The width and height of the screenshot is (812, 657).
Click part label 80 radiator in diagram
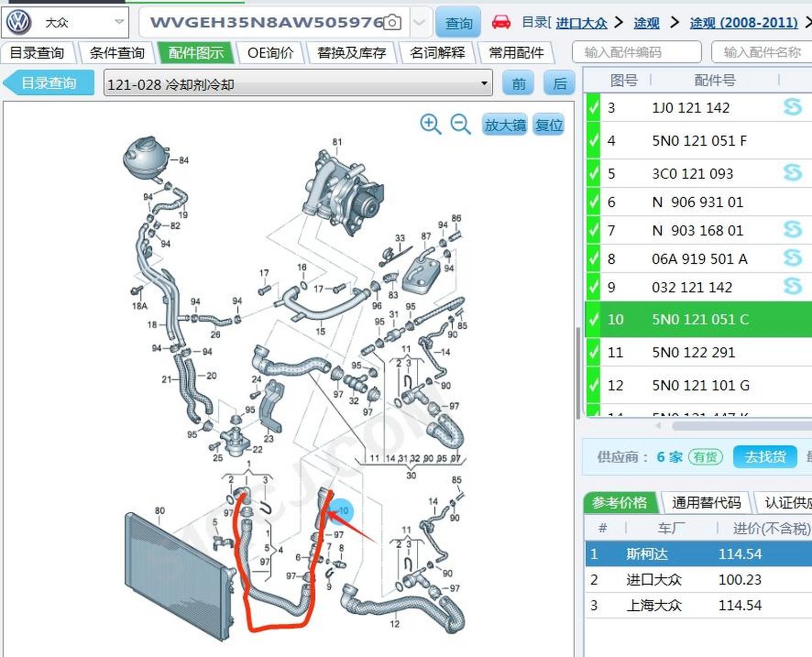point(160,511)
